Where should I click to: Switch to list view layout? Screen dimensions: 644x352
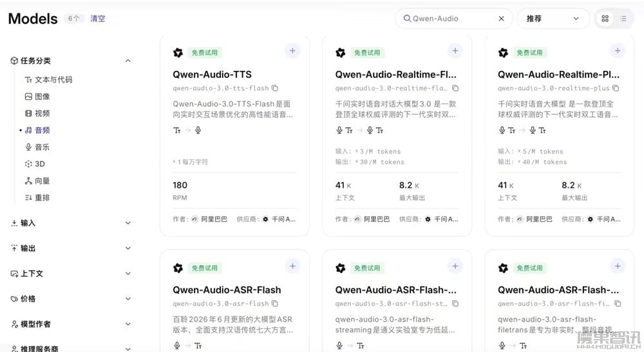623,19
